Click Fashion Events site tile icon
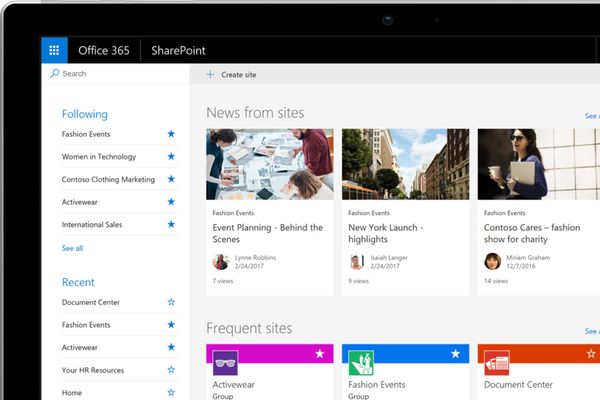This screenshot has height=400, width=600. (x=361, y=363)
